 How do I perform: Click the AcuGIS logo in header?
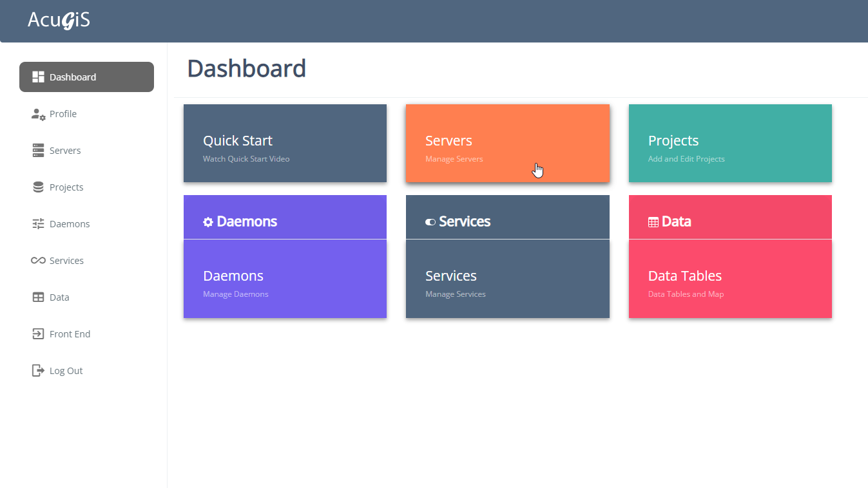[59, 21]
